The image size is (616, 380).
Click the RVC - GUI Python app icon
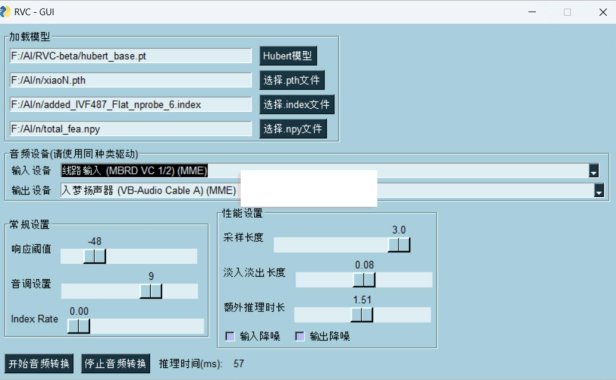[x=5, y=12]
